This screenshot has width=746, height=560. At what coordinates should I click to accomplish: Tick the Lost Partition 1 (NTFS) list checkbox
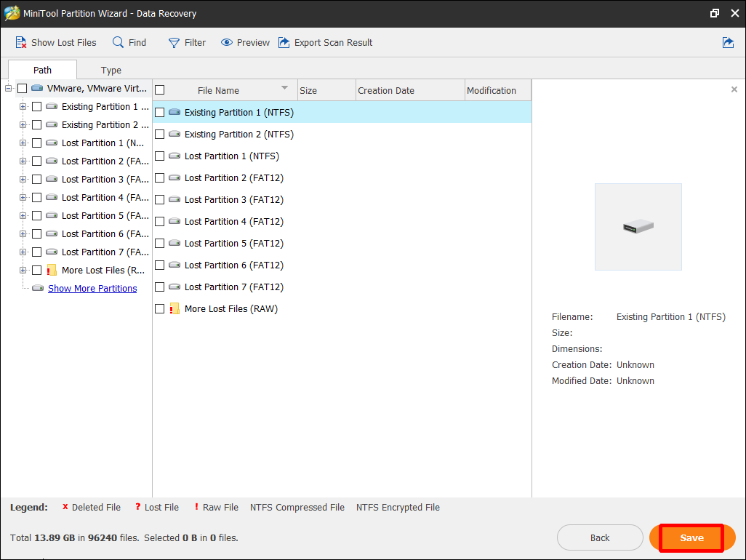tap(160, 156)
